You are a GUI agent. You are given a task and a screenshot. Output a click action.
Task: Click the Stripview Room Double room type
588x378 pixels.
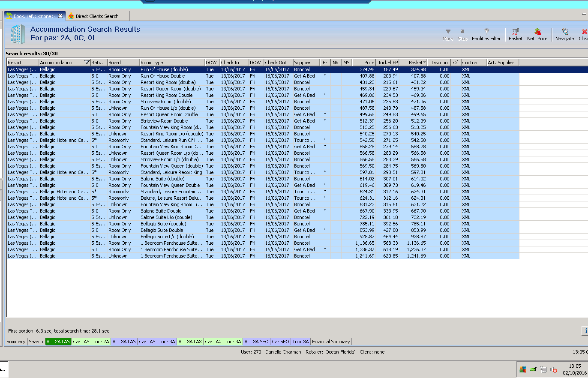tap(164, 121)
